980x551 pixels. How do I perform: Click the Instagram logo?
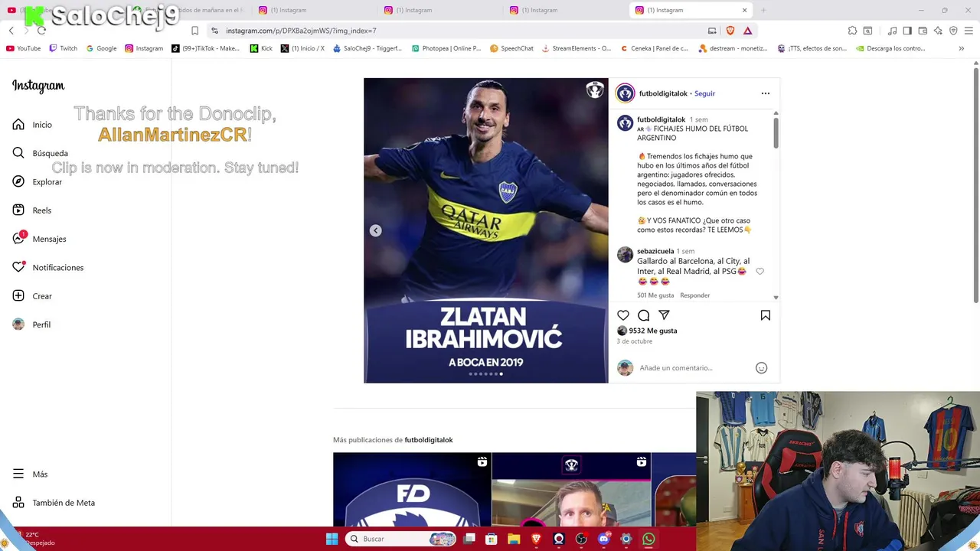pyautogui.click(x=38, y=86)
